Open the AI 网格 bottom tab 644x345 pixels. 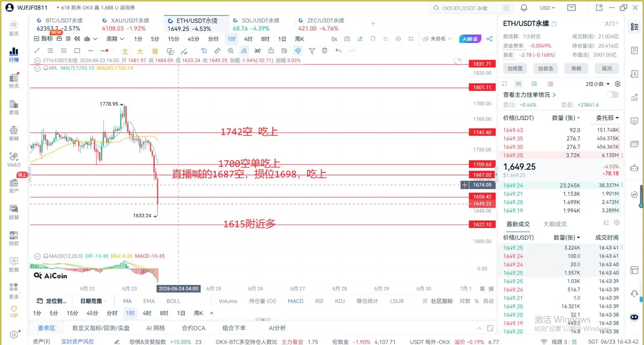click(155, 328)
